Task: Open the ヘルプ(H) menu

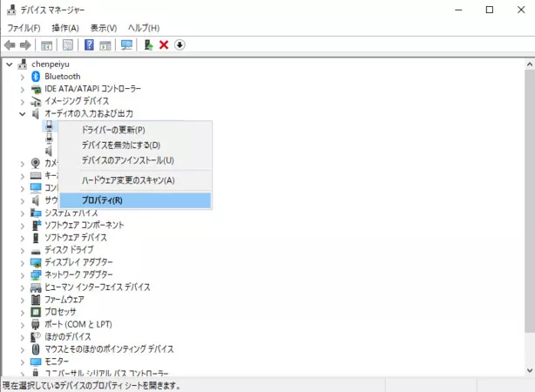Action: pos(144,28)
